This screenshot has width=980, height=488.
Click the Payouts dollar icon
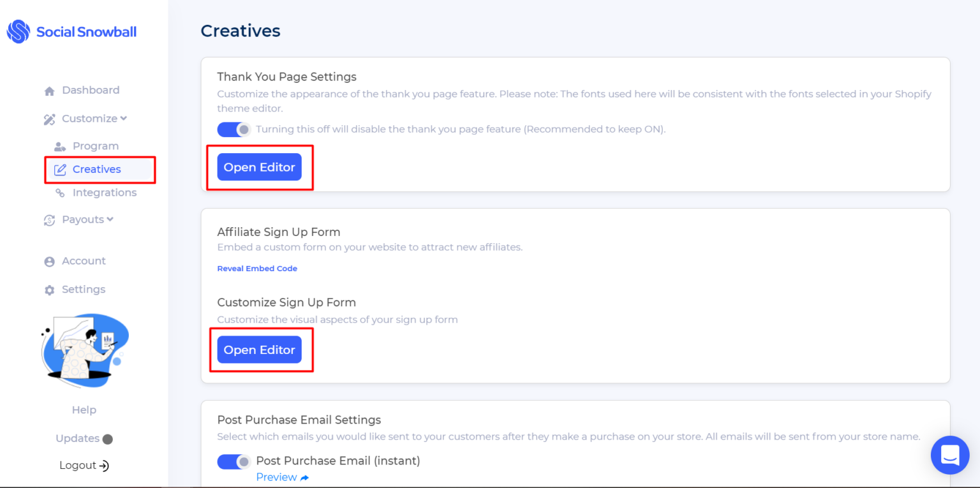click(x=49, y=219)
